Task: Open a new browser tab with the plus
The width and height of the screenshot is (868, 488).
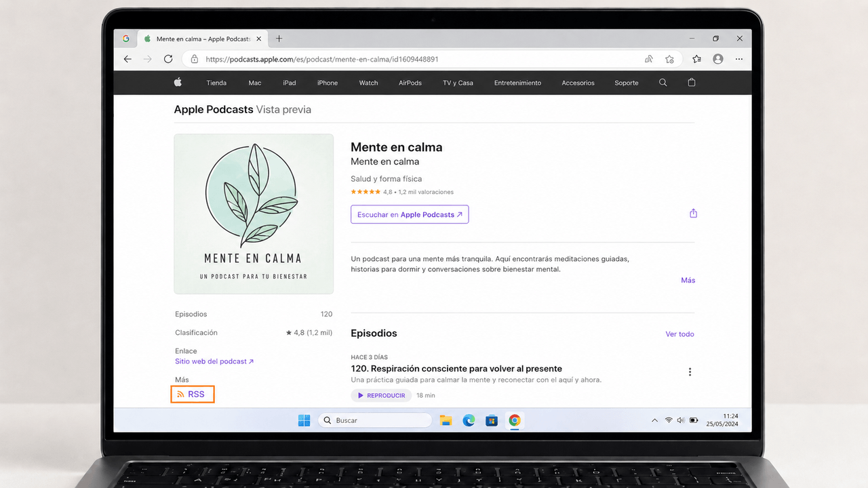Action: click(x=279, y=39)
